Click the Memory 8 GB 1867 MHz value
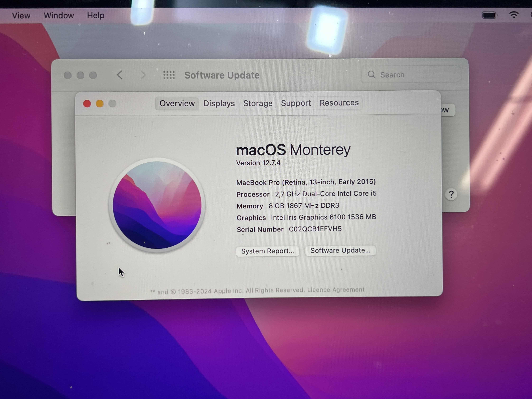Viewport: 532px width, 399px height. [304, 206]
